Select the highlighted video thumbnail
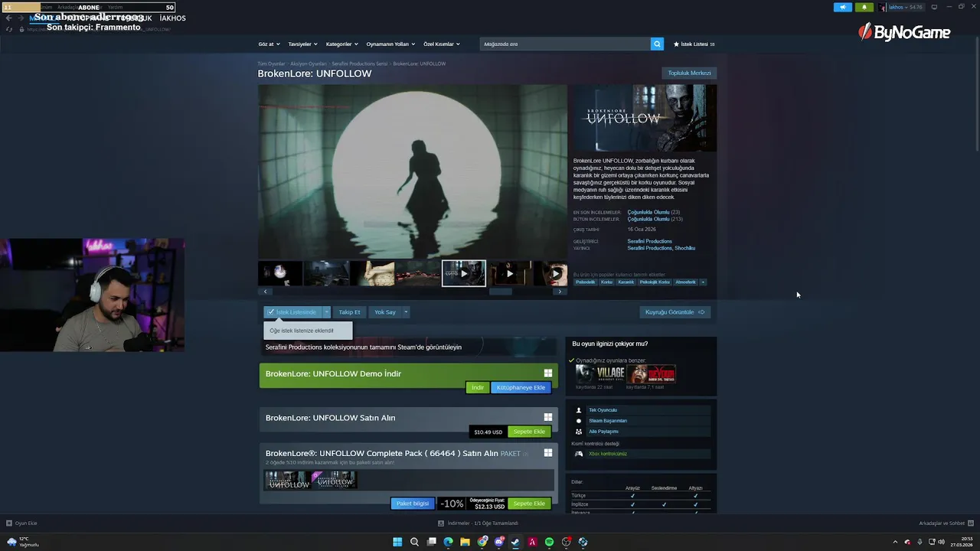 pos(464,273)
